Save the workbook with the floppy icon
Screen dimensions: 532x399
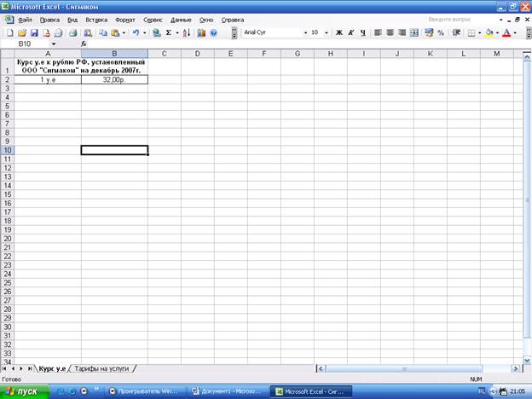(34, 33)
